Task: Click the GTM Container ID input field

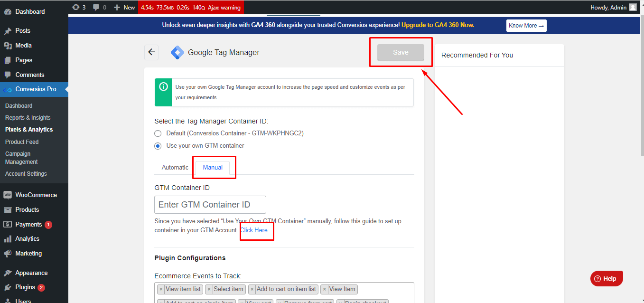Action: coord(210,205)
